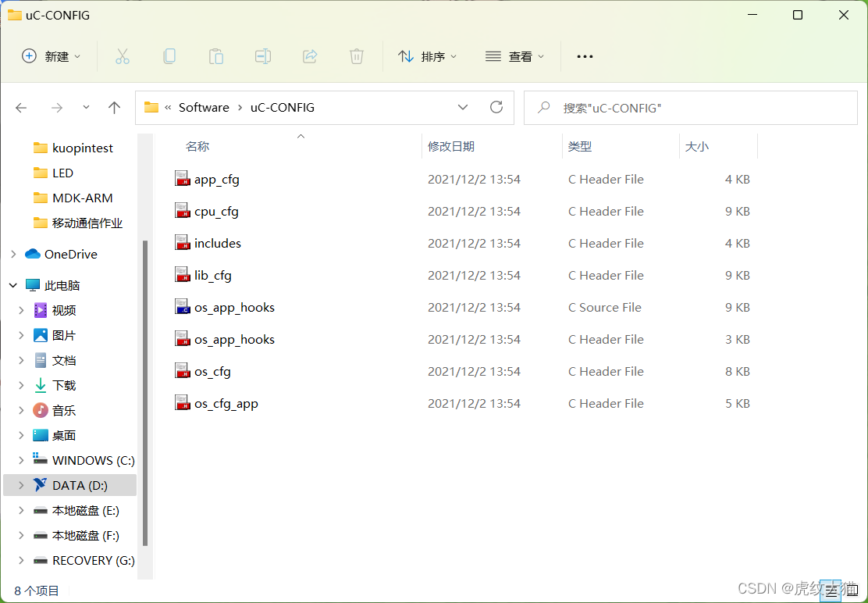
Task: Open the 新建 (New) menu
Action: tap(51, 56)
